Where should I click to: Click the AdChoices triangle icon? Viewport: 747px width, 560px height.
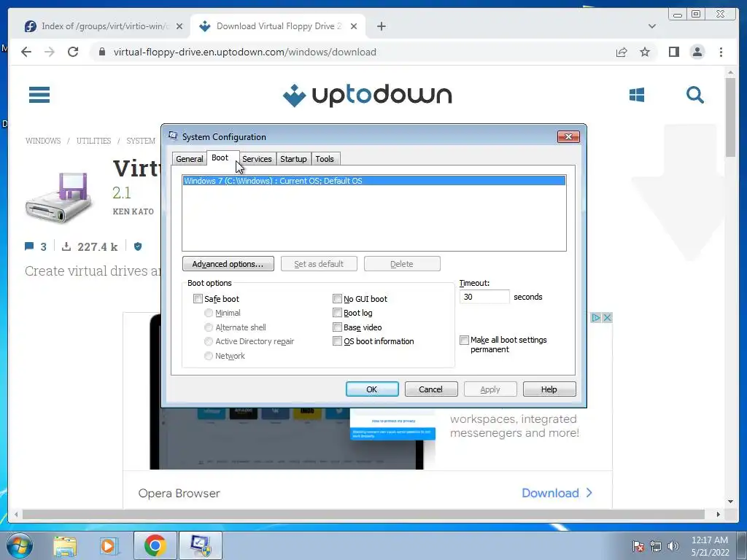coord(595,318)
